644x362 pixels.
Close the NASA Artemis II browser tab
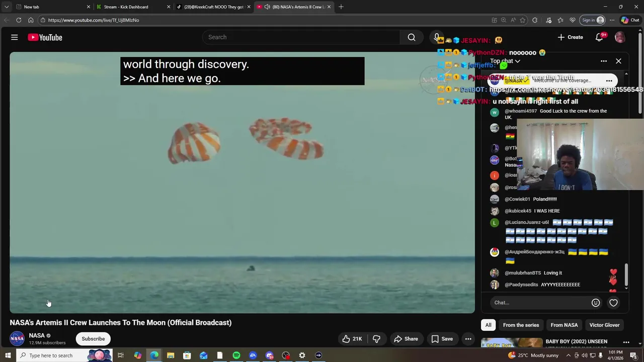[329, 7]
